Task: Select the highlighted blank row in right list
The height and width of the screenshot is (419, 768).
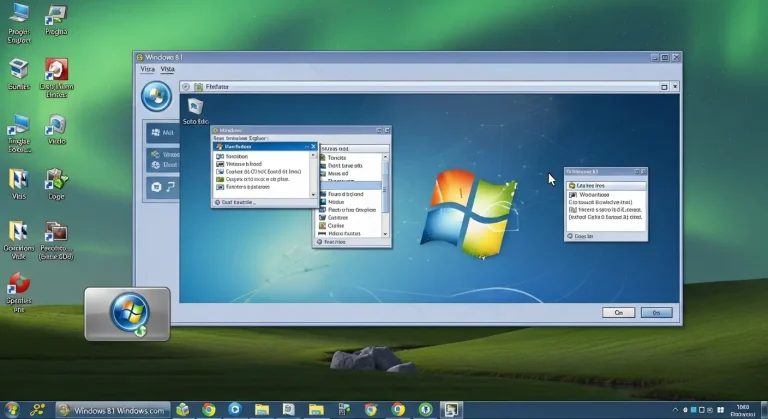Action: (351, 186)
